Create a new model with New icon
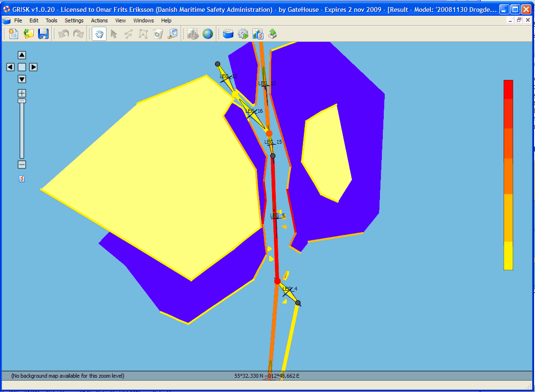535x392 pixels. point(14,34)
